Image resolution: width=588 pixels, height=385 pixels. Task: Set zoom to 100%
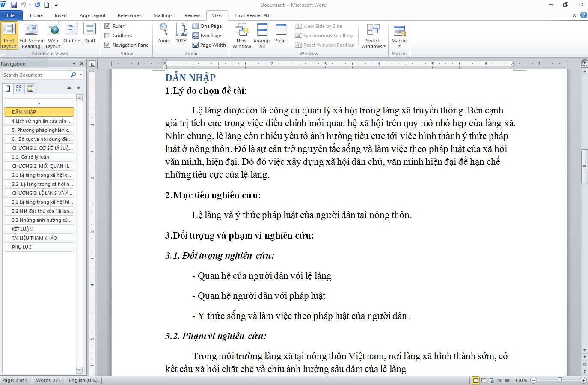pos(181,33)
